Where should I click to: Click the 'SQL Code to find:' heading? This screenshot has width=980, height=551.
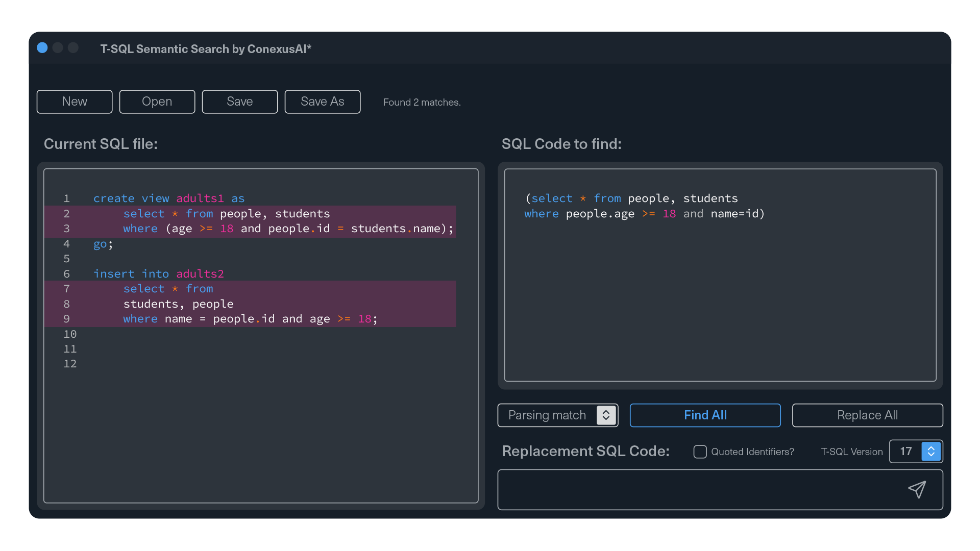point(561,144)
